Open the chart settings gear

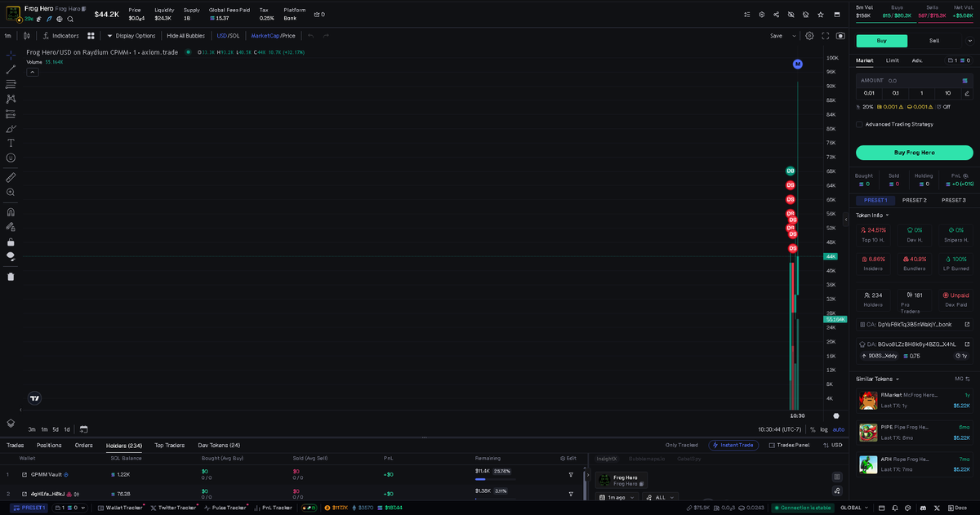click(x=809, y=36)
